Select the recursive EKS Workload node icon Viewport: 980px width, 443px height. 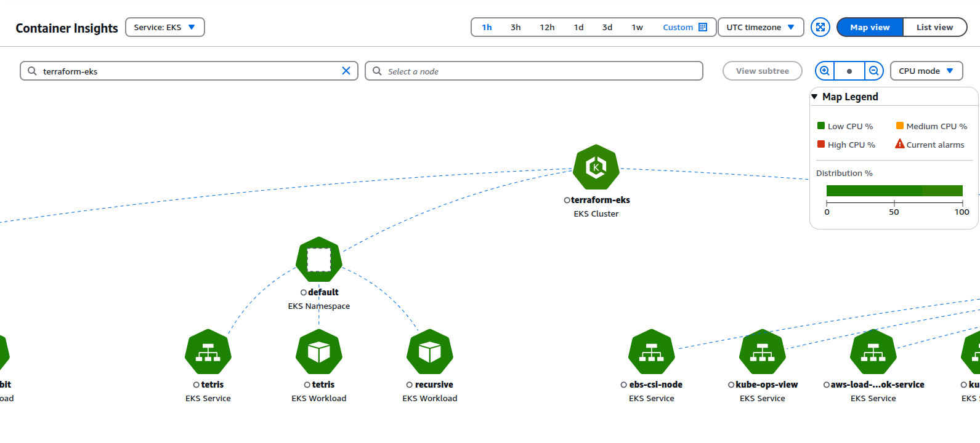[430, 352]
